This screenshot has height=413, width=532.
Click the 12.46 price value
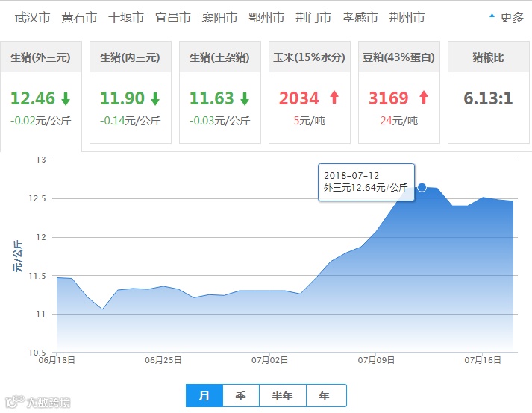[x=33, y=98]
